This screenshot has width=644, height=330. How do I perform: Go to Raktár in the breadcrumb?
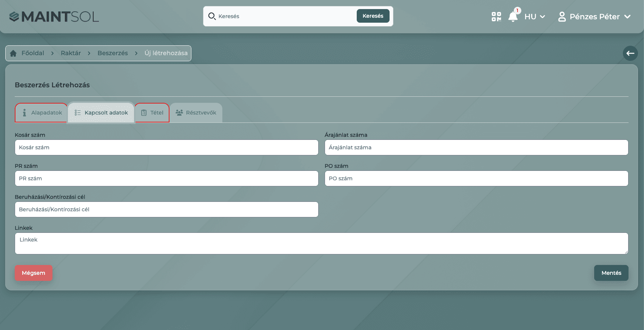tap(71, 53)
